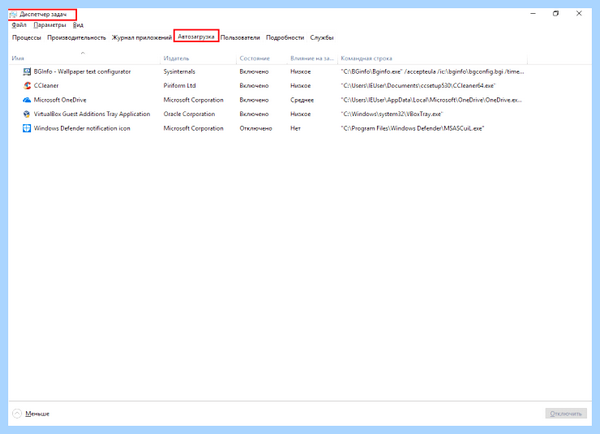Click the Piriform Ltd publisher cell
The height and width of the screenshot is (434, 600).
click(x=179, y=86)
